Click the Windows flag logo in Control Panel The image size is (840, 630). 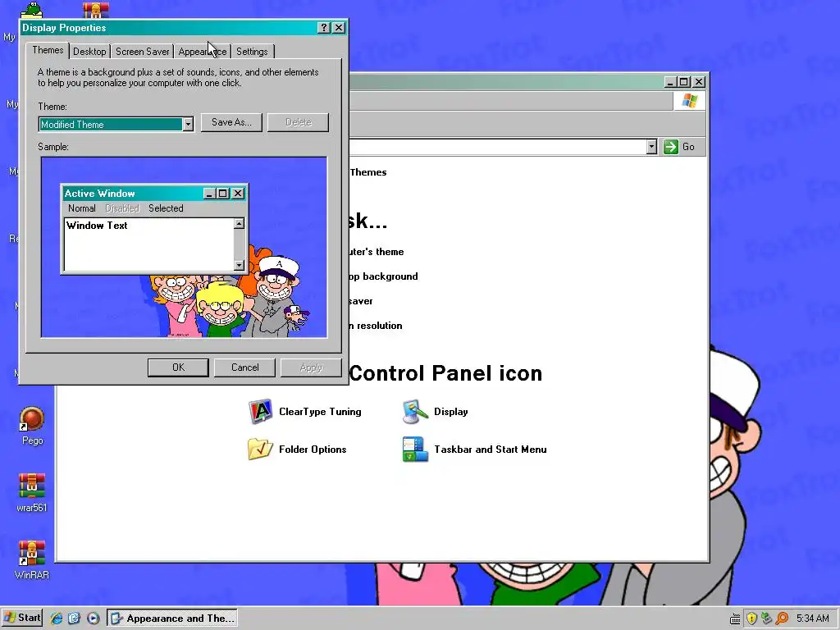pos(689,101)
